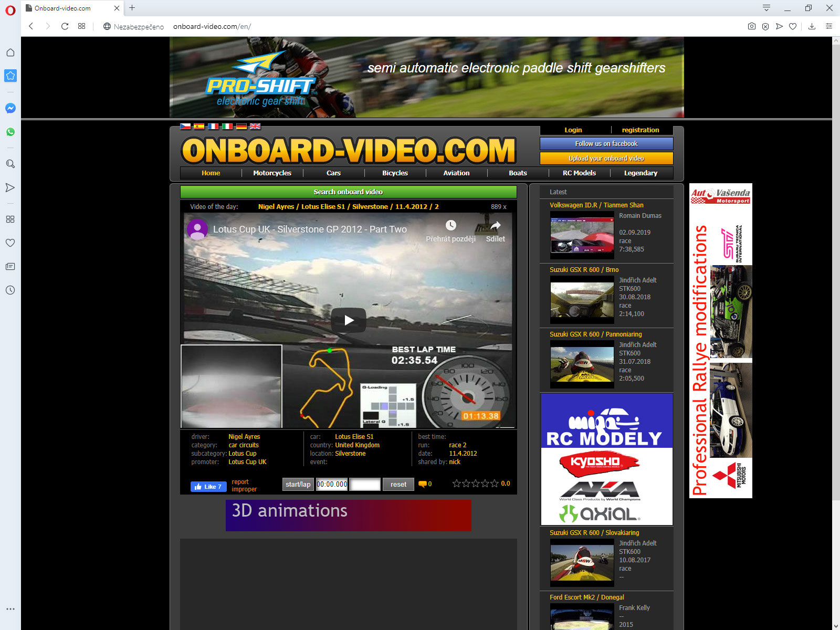Open the Boats menu item
Screen dimensions: 840x630
tap(518, 173)
